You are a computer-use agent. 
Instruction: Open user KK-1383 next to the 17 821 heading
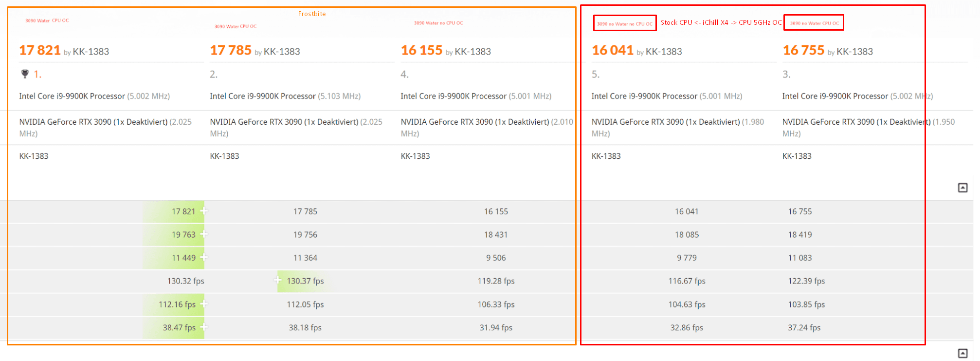(91, 52)
